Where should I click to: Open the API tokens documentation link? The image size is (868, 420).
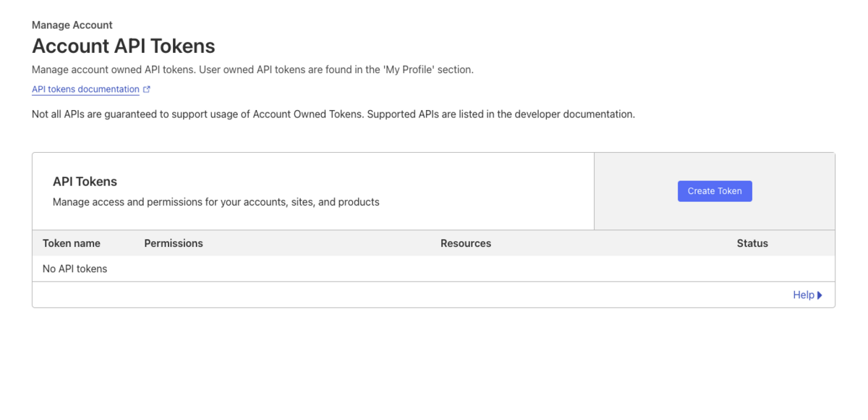pyautogui.click(x=85, y=89)
